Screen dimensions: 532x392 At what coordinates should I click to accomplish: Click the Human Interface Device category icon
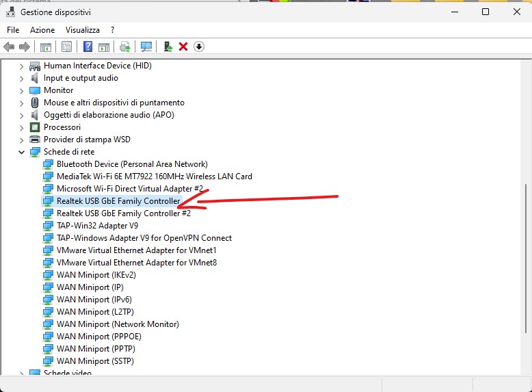(x=35, y=66)
